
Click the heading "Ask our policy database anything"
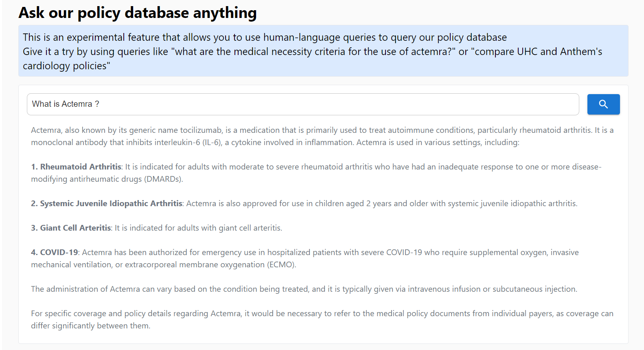tap(137, 13)
